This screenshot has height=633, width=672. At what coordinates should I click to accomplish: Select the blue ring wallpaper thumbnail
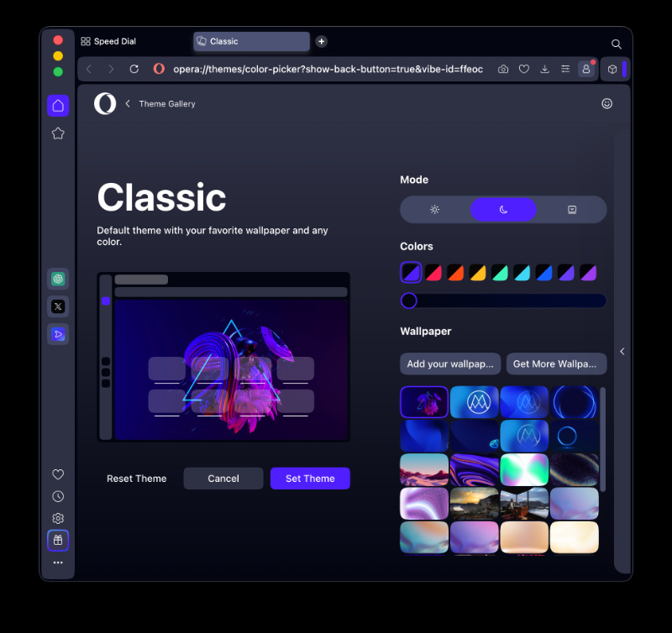pyautogui.click(x=575, y=402)
